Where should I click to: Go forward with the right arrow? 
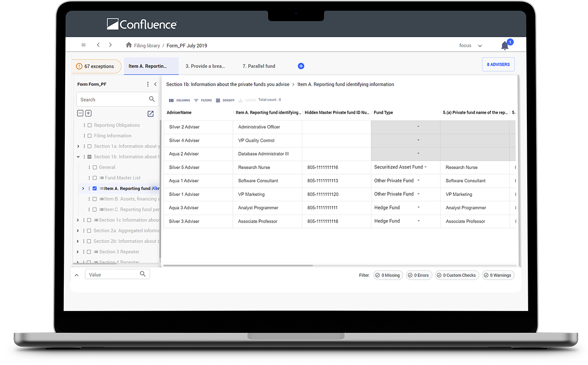click(x=111, y=45)
